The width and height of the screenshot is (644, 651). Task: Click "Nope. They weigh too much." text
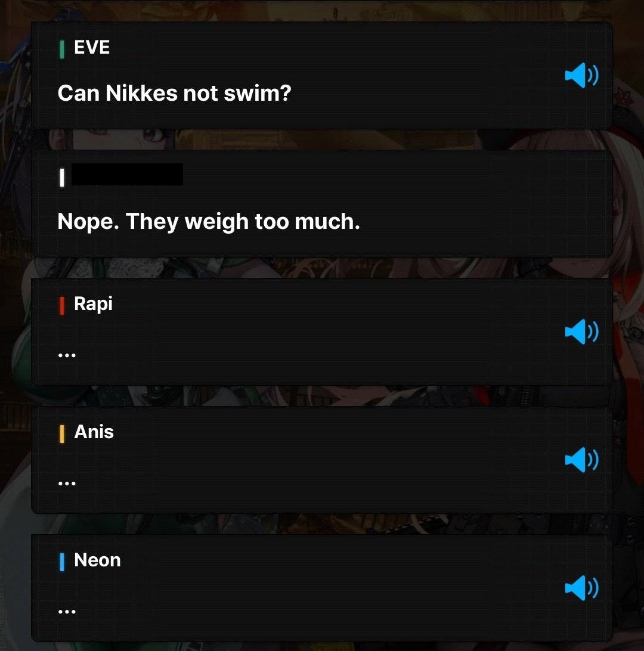[x=209, y=222]
